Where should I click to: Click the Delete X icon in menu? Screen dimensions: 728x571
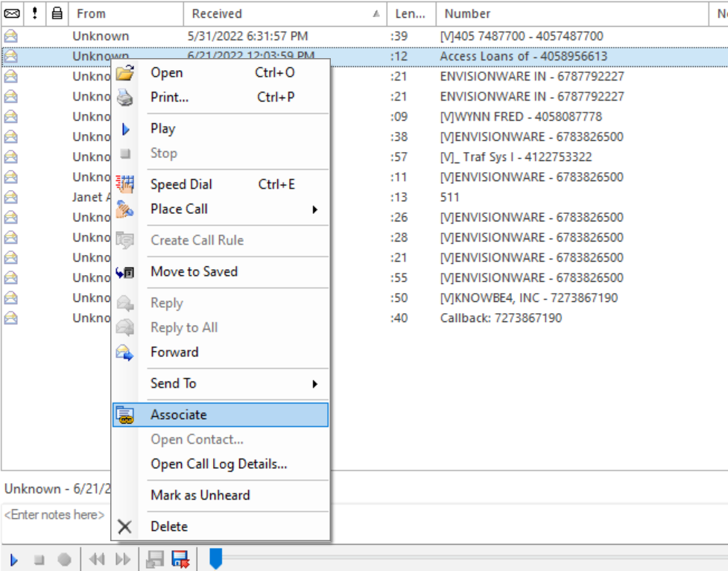point(125,527)
